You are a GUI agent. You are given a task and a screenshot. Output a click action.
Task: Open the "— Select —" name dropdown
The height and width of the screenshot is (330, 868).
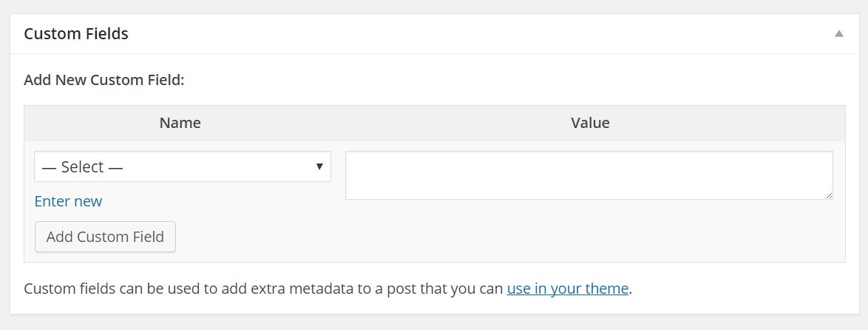coord(182,167)
